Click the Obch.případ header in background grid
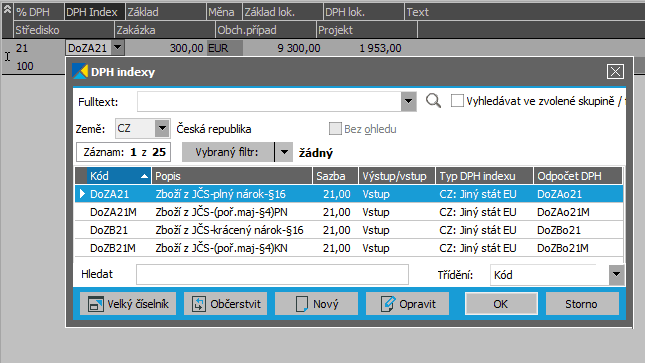The image size is (645, 363). point(265,30)
